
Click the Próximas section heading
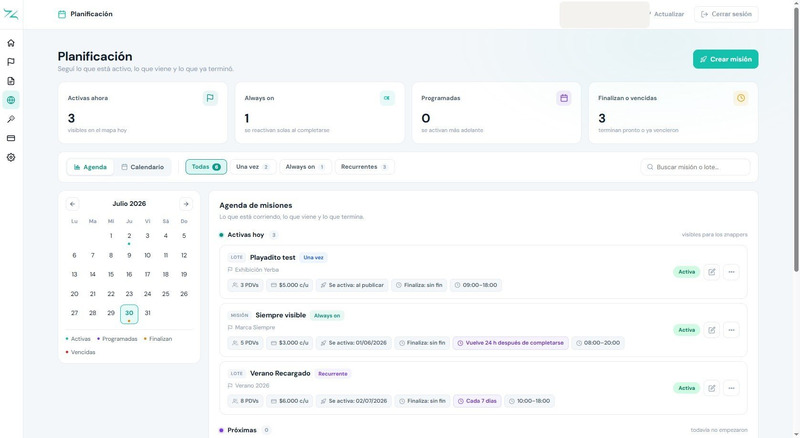[242, 430]
